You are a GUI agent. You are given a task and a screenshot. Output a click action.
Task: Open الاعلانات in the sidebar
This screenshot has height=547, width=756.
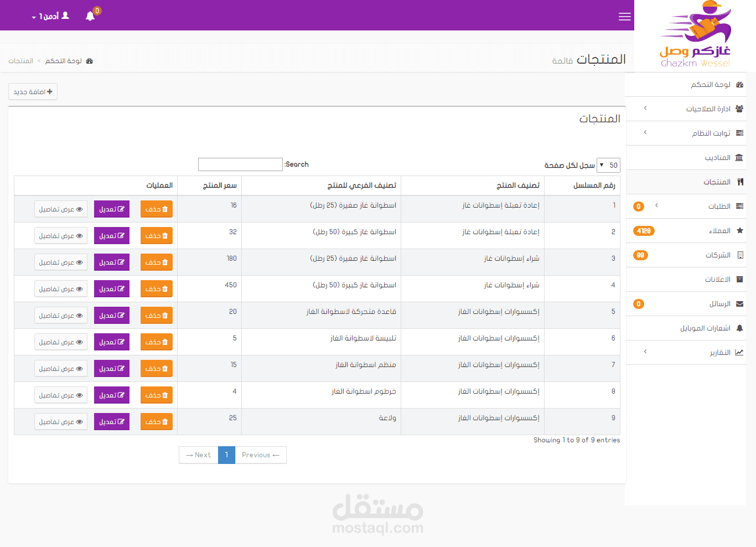(x=686, y=280)
